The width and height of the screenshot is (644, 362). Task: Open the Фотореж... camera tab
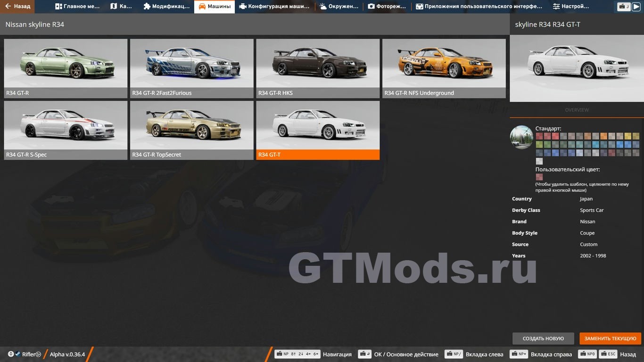[387, 7]
